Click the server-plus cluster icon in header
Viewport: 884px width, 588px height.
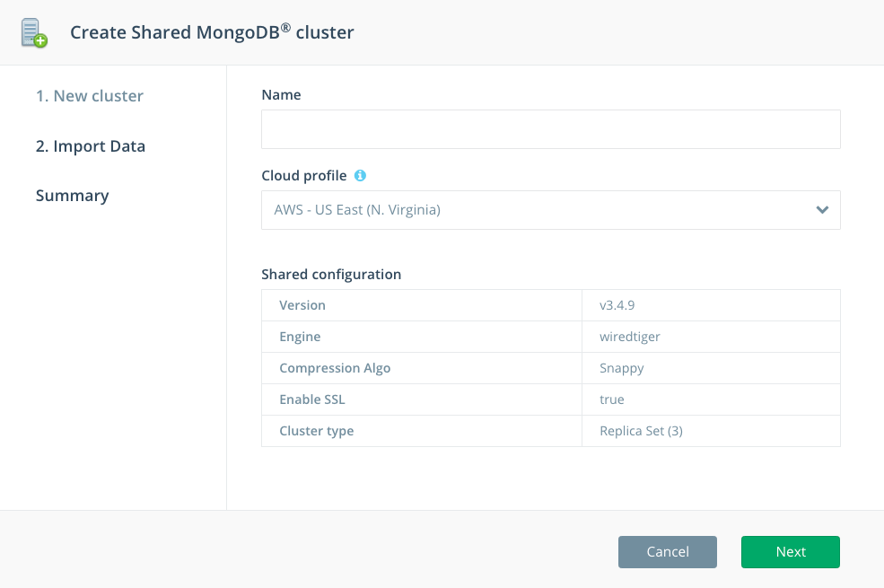[34, 33]
